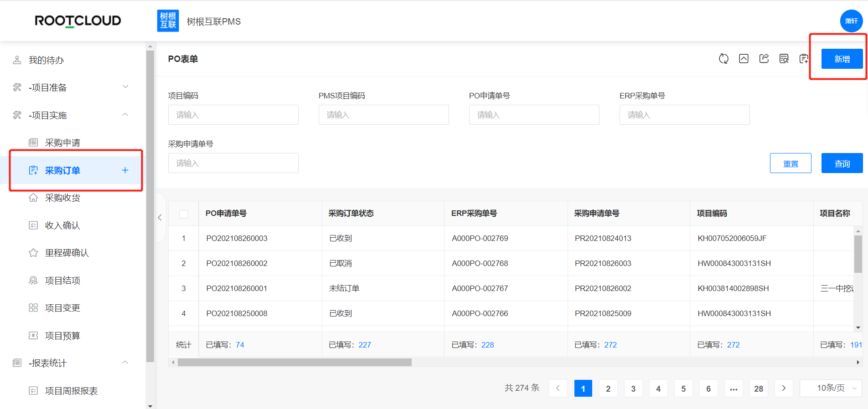Go to page 6
Viewport: 868px width, 409px height.
coord(708,388)
